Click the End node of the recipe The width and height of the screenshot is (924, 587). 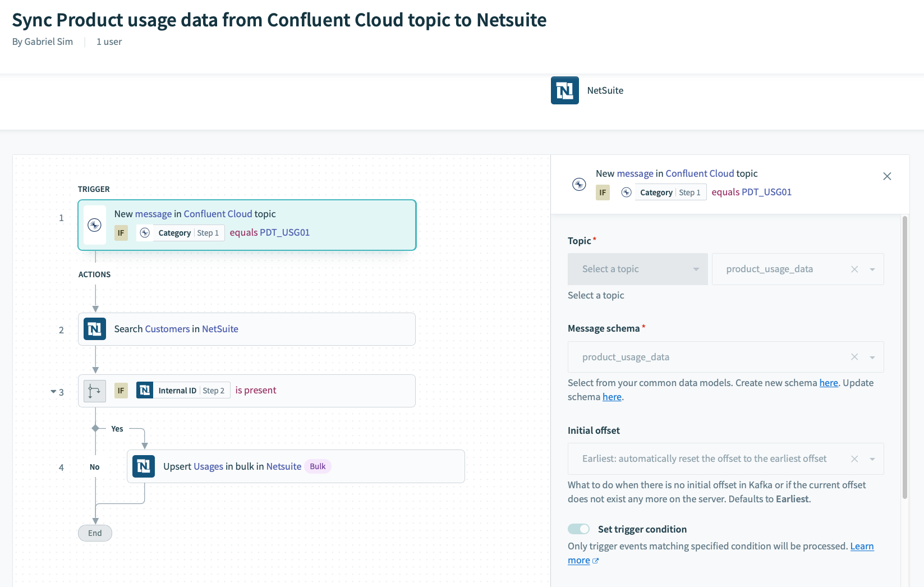coord(95,533)
